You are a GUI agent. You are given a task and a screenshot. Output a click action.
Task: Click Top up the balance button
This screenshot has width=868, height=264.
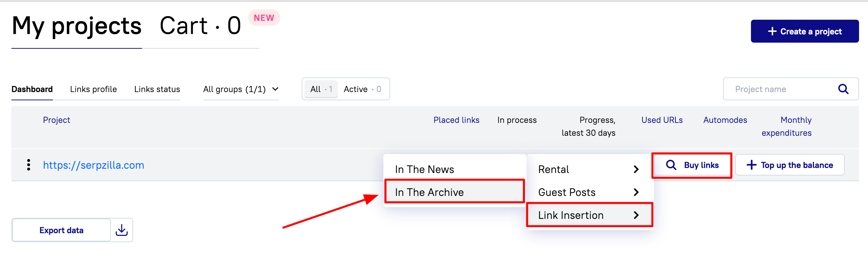790,165
